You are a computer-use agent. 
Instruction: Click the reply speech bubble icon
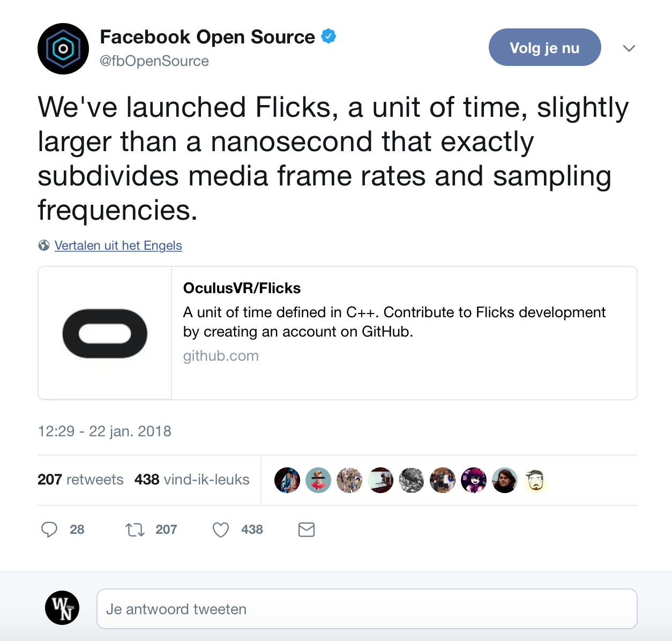tap(49, 530)
